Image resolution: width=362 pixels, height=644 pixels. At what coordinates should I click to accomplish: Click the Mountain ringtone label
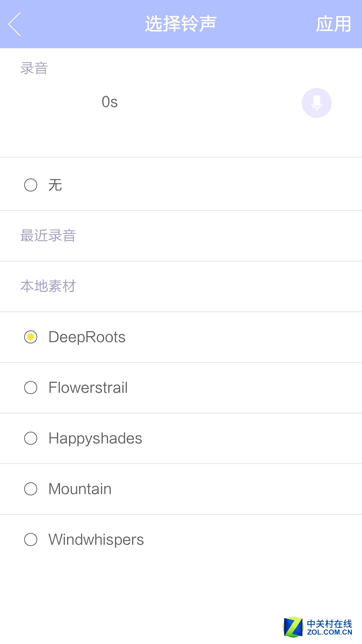click(80, 489)
